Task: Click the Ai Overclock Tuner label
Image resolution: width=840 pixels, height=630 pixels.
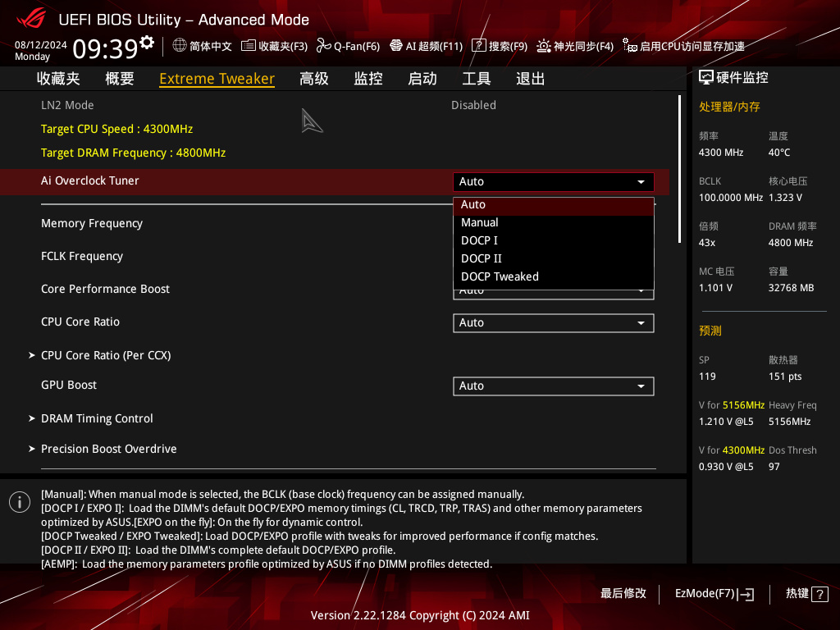Action: (90, 180)
